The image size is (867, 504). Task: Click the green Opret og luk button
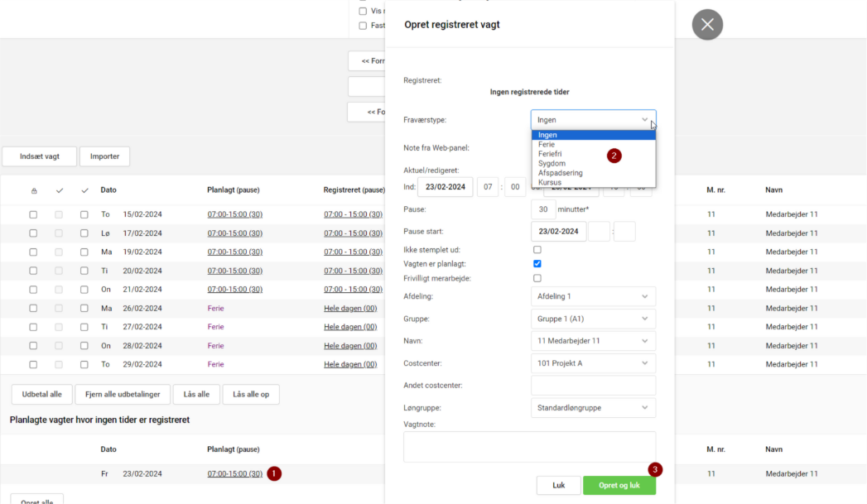tap(619, 484)
